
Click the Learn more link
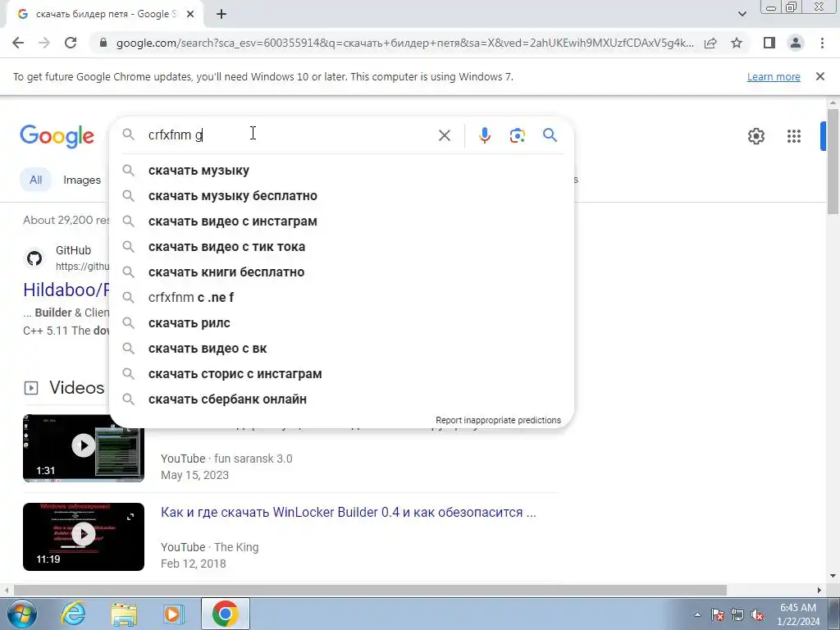(x=774, y=76)
